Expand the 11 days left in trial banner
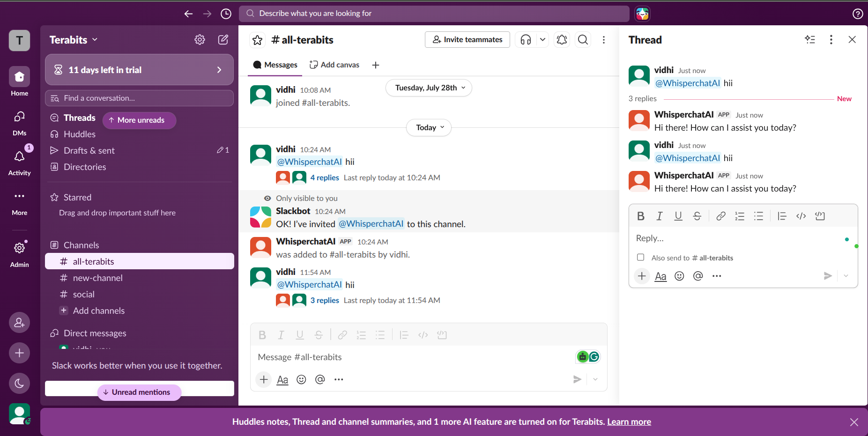868x436 pixels. coord(139,70)
